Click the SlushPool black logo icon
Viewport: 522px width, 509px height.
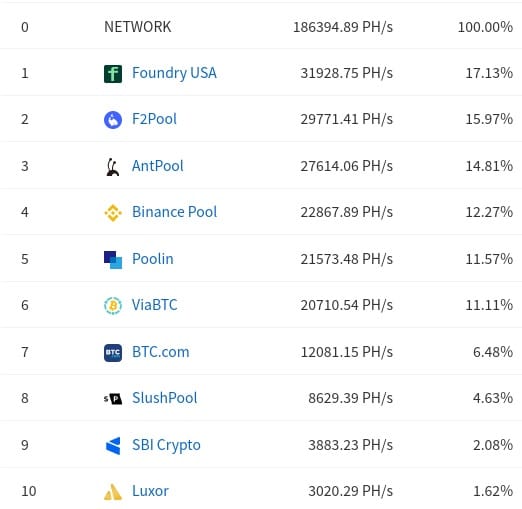coord(113,399)
